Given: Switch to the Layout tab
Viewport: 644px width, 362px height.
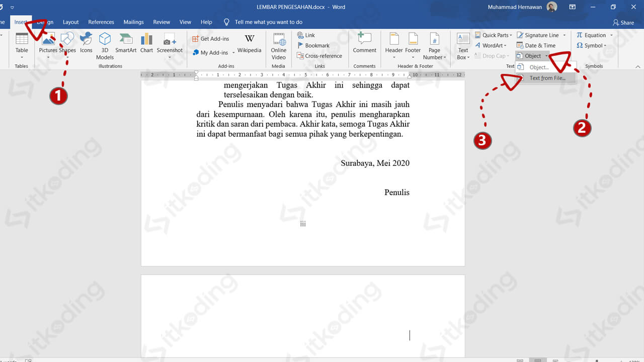Looking at the screenshot, I should (x=71, y=22).
